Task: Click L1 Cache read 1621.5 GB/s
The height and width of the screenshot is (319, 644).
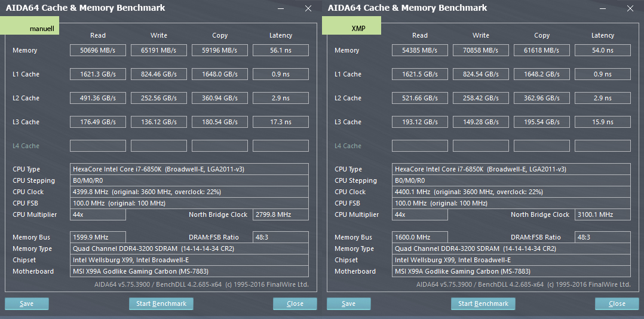Action: [x=420, y=74]
